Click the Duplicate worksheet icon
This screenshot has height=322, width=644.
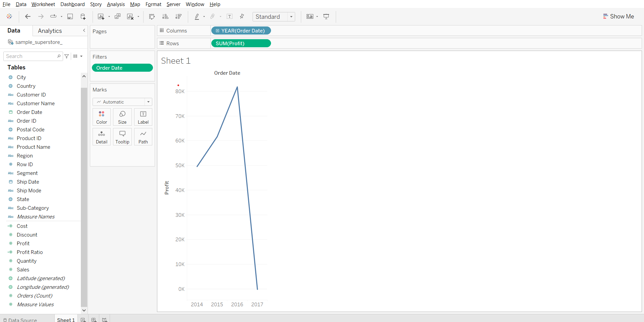click(117, 16)
